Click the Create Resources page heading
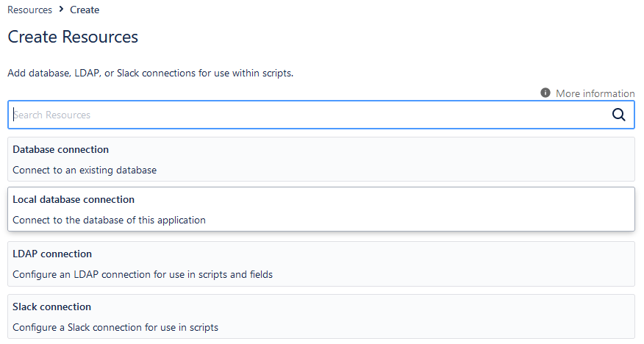The image size is (644, 344). [x=73, y=37]
